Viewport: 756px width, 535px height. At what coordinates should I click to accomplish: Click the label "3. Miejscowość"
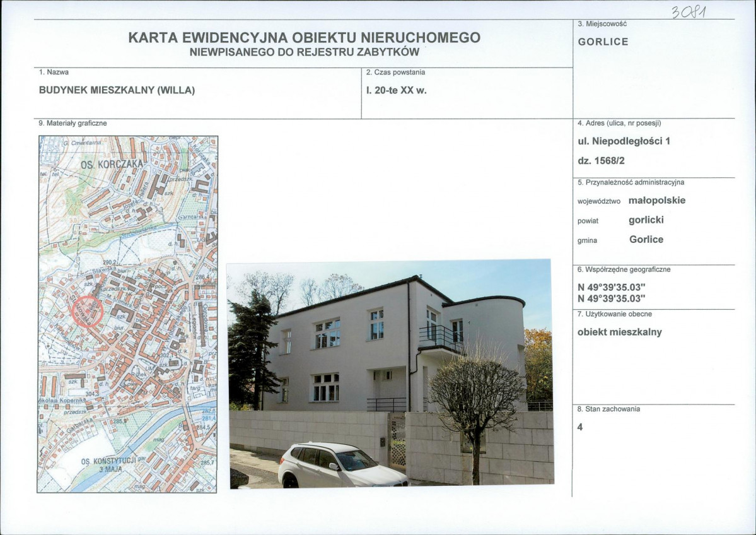coord(602,23)
